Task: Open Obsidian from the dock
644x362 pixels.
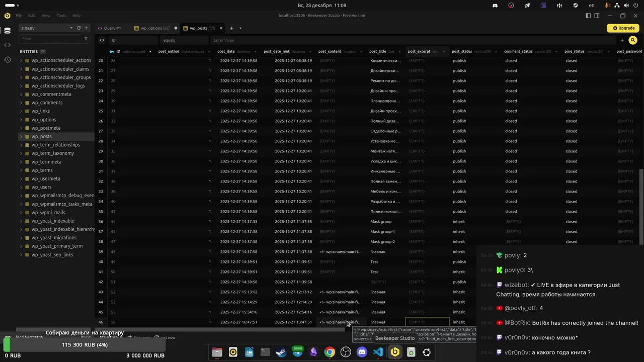Action: [313, 352]
